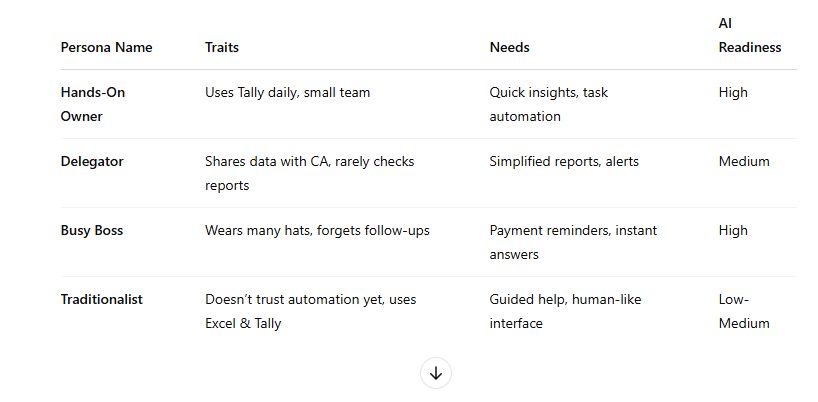Click 'Uses Tally daily, small team' cell

tap(287, 92)
